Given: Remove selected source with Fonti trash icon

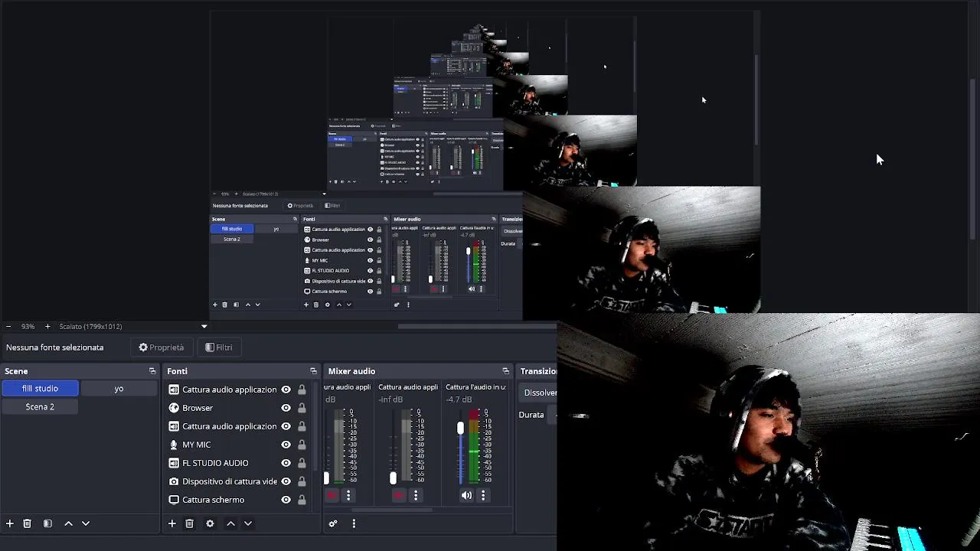Looking at the screenshot, I should coord(189,523).
